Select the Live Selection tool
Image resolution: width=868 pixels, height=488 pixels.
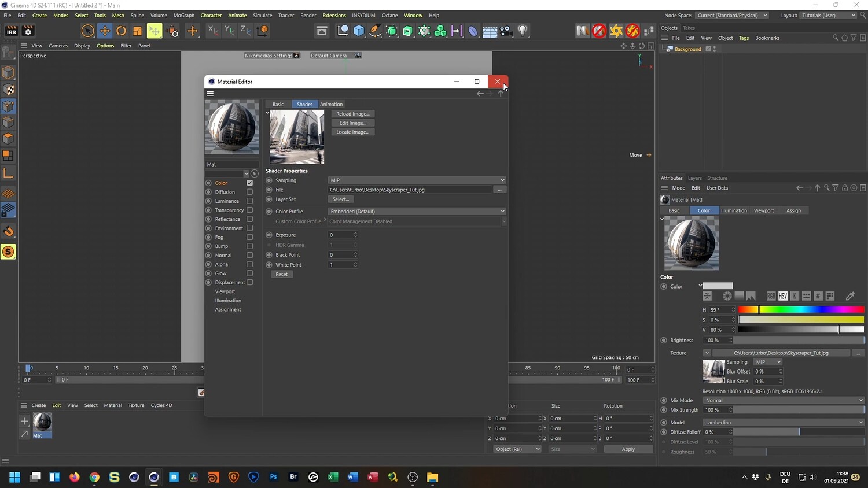[x=88, y=31]
